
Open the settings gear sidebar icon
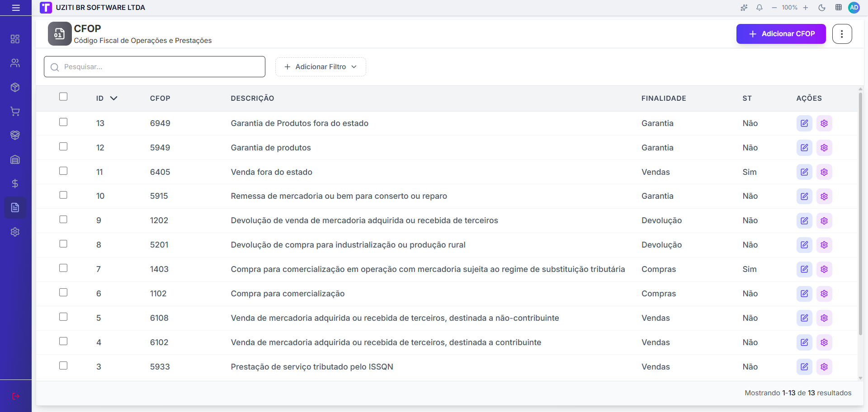point(15,232)
